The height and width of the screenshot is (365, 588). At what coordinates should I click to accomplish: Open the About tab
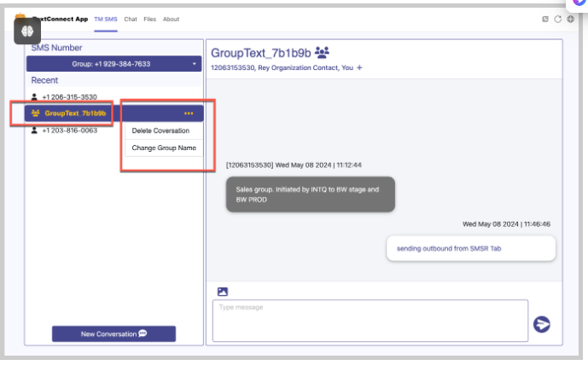click(171, 19)
